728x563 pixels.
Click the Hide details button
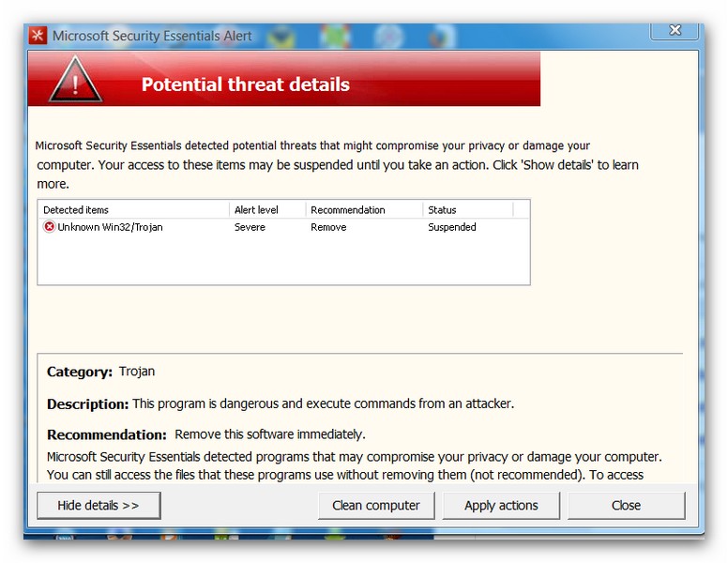pos(99,506)
